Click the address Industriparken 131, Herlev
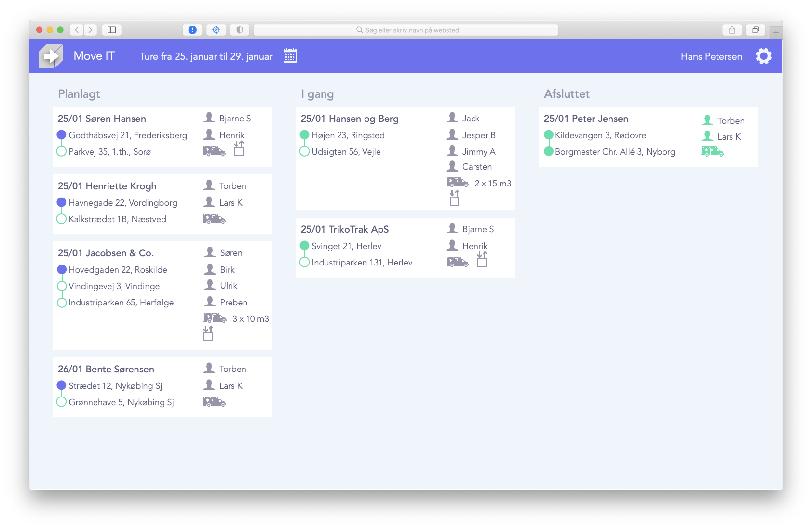This screenshot has width=812, height=529. (362, 263)
